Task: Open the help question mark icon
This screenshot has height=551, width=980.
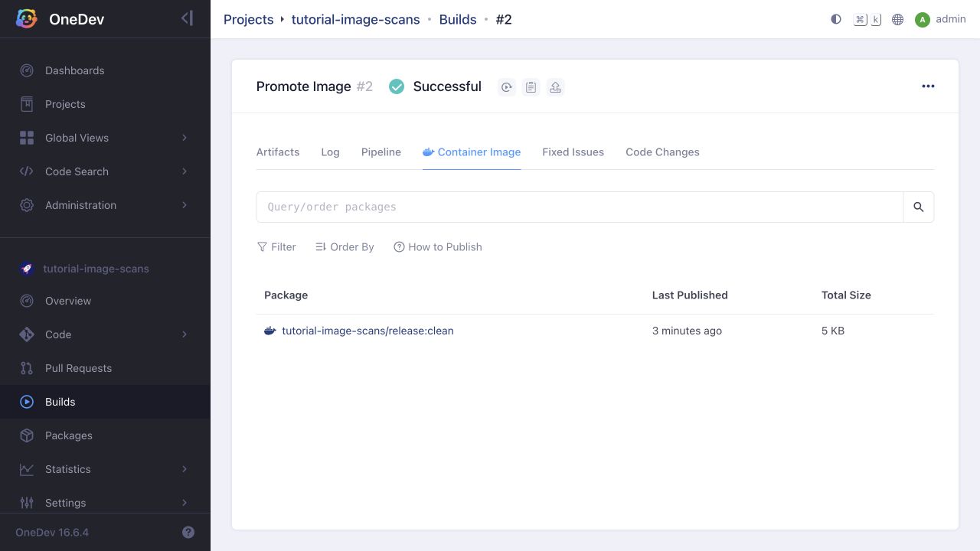Action: click(188, 533)
